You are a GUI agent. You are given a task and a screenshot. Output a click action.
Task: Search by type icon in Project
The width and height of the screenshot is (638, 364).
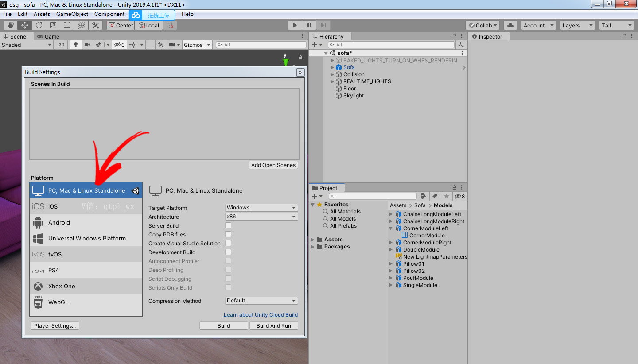[x=424, y=196]
